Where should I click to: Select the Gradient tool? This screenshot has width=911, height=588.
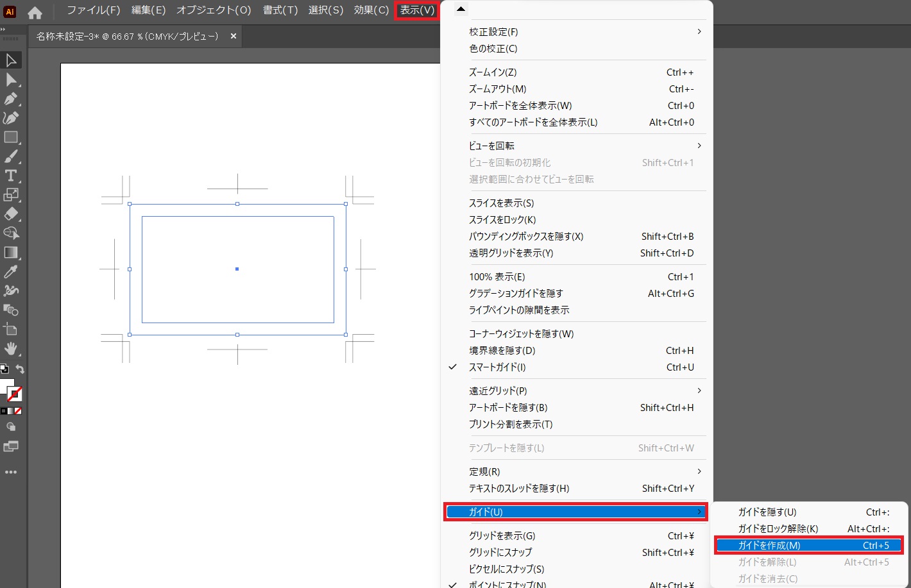coord(11,253)
